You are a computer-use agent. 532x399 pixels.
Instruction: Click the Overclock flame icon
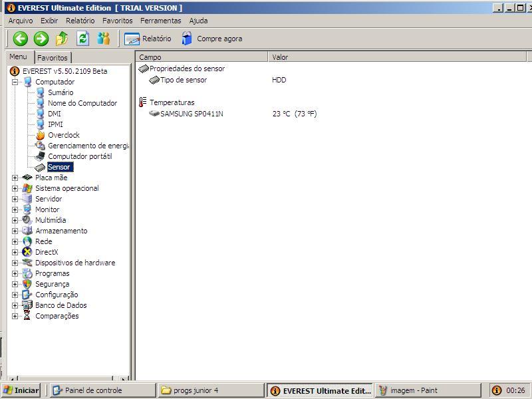(x=41, y=135)
